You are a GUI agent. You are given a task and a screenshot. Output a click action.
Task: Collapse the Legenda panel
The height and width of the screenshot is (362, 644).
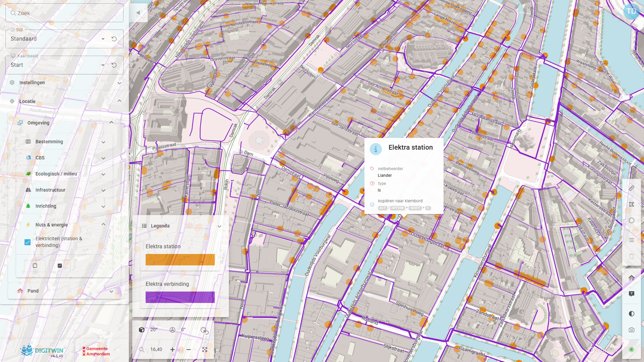pos(219,226)
